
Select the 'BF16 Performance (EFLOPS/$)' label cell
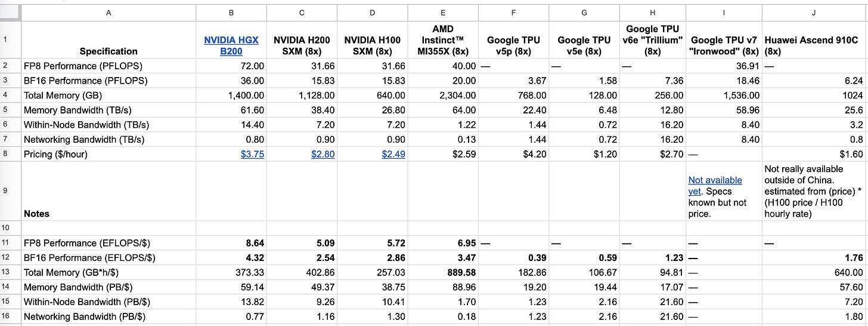click(x=108, y=258)
